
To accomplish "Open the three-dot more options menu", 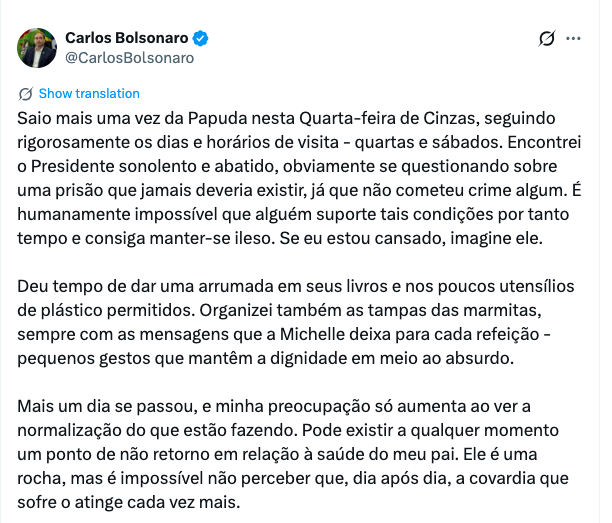I will point(573,39).
